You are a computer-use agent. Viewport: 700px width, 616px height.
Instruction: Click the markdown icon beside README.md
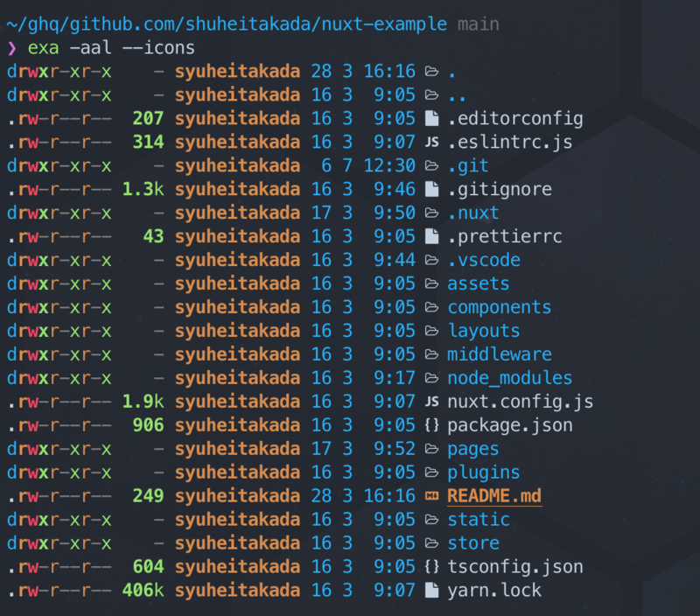pos(431,496)
